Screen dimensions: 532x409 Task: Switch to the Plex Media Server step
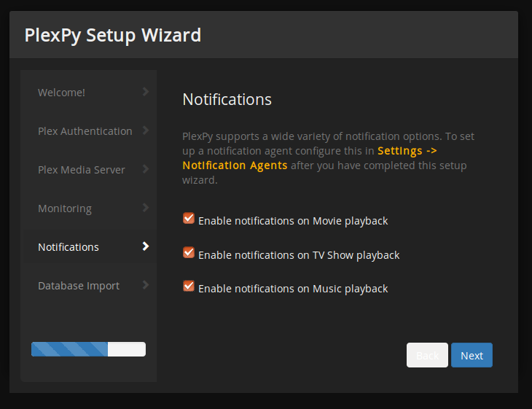(x=89, y=170)
